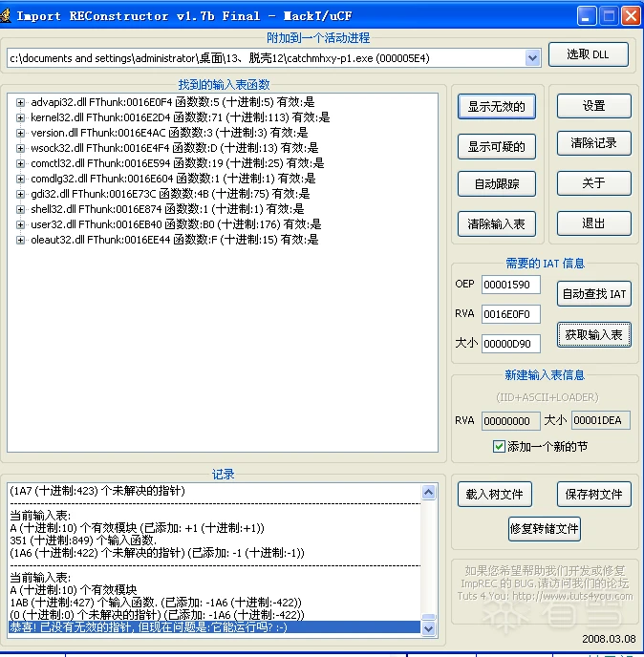Click the new import 大小 field 00001DEA
Screen dimensions: 644x657
[600, 420]
